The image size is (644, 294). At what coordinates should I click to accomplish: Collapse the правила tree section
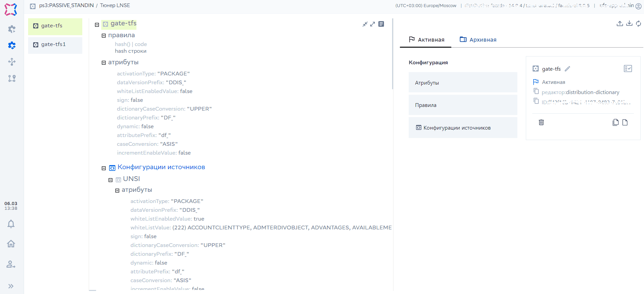click(104, 36)
